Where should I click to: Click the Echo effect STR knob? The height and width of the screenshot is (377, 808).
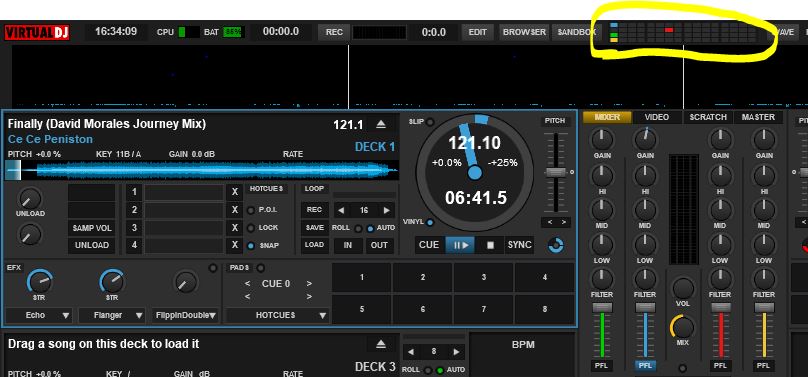[40, 281]
